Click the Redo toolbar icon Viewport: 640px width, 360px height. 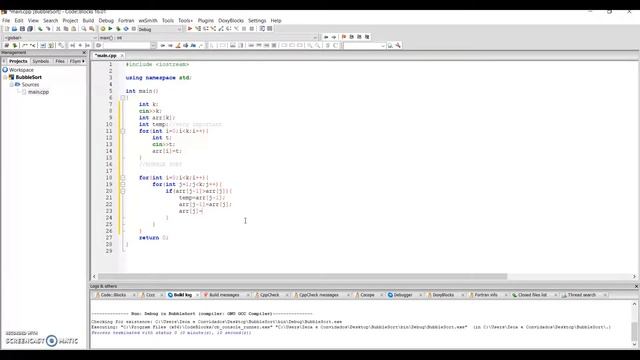[48, 29]
